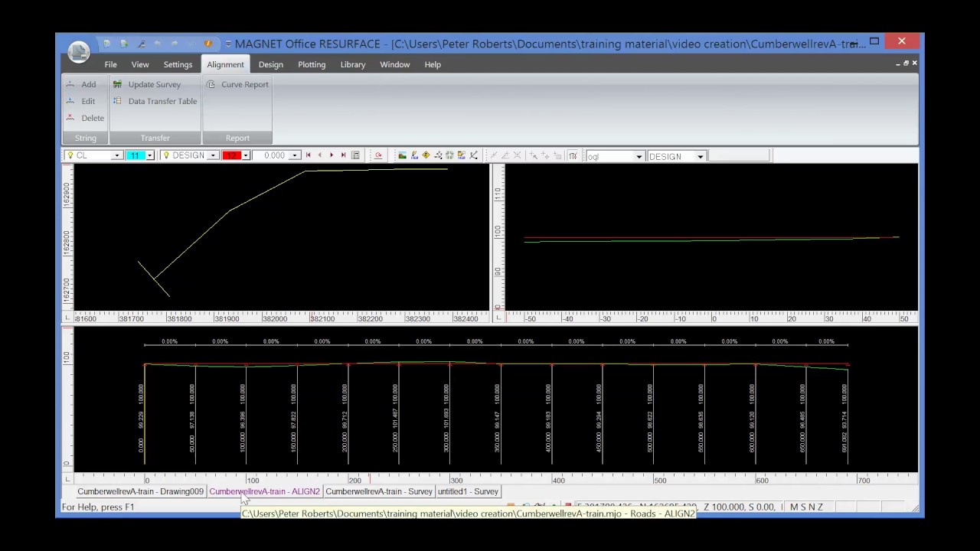Image resolution: width=980 pixels, height=551 pixels.
Task: Click the red colour 12 swatch
Action: (232, 155)
